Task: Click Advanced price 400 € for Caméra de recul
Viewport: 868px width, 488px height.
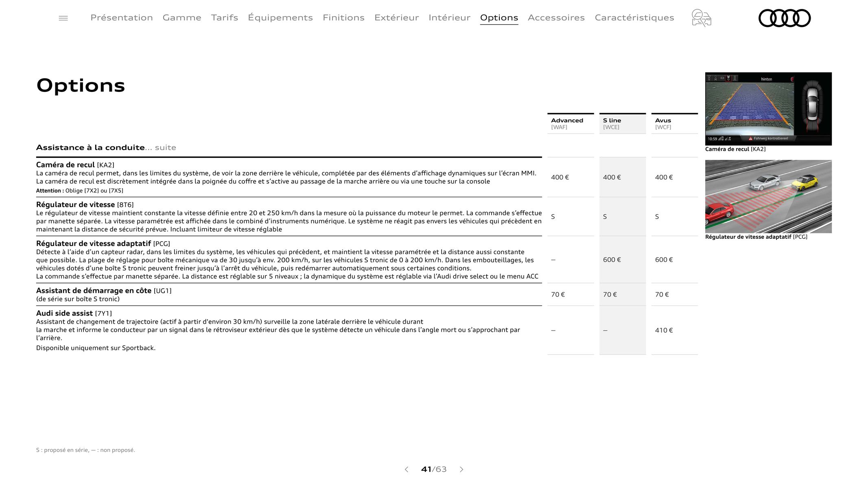Action: point(560,177)
